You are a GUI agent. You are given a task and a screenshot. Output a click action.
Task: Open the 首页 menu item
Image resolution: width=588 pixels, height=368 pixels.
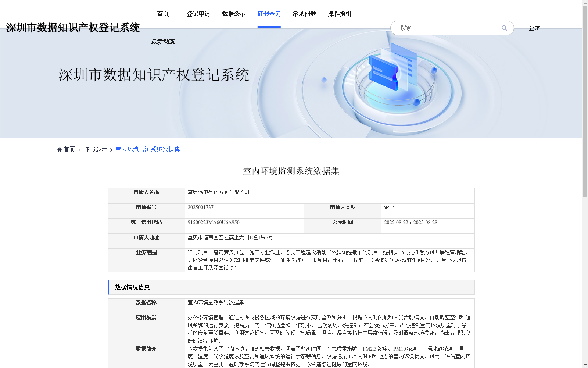163,14
